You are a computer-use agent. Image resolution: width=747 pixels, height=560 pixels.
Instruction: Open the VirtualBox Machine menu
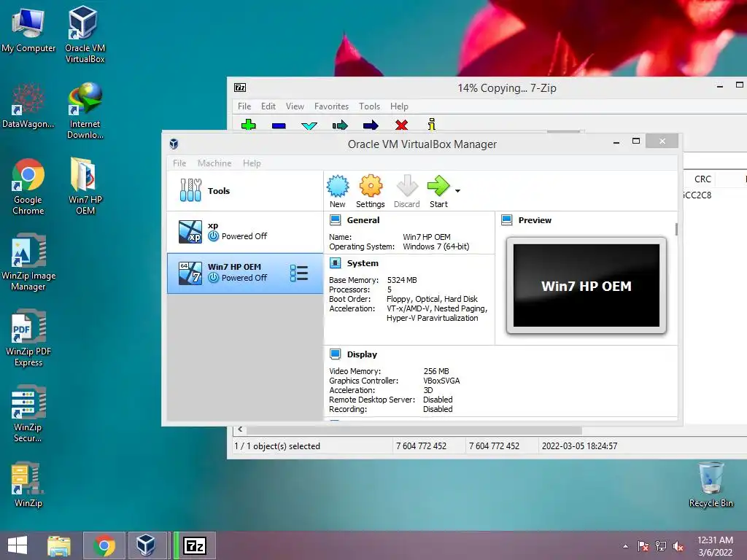(x=214, y=163)
